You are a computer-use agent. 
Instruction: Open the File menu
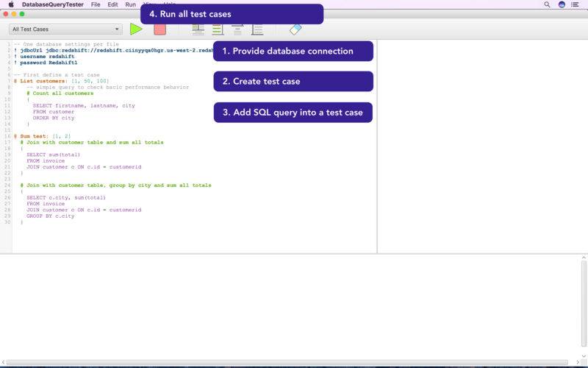pos(96,4)
